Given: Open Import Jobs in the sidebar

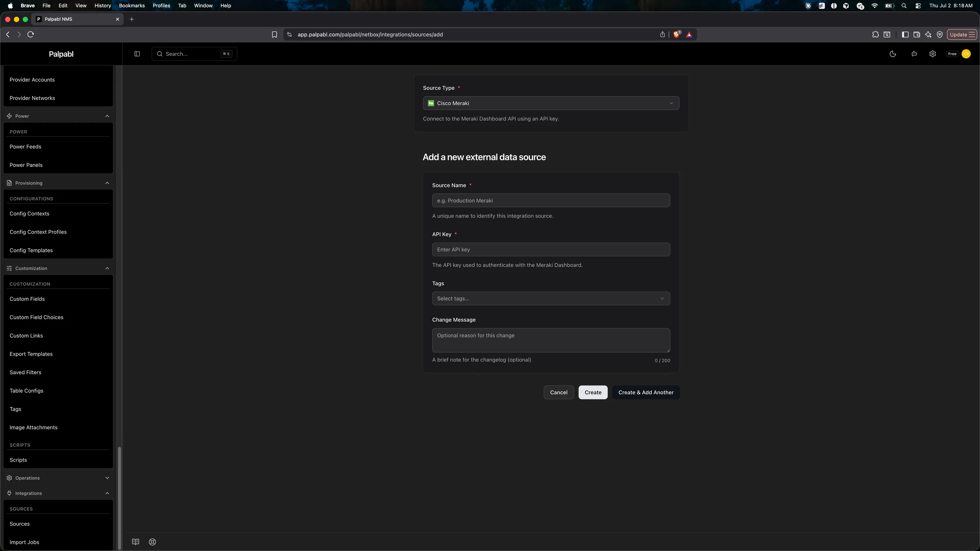Looking at the screenshot, I should pos(24,542).
